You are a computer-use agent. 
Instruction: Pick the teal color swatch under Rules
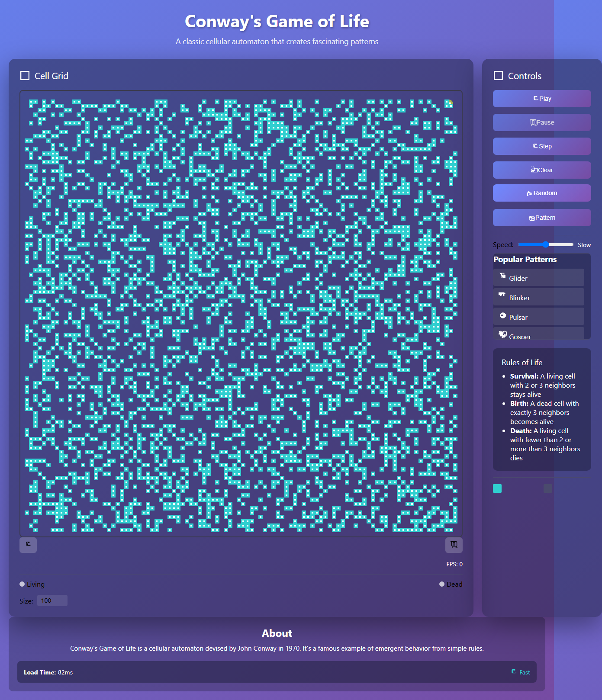point(497,488)
